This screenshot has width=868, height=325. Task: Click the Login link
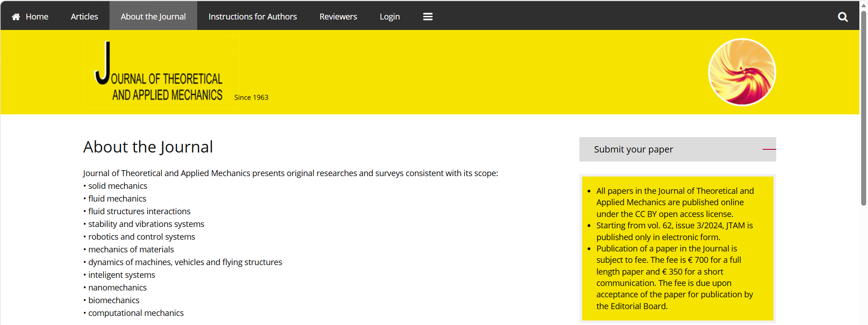tap(390, 17)
